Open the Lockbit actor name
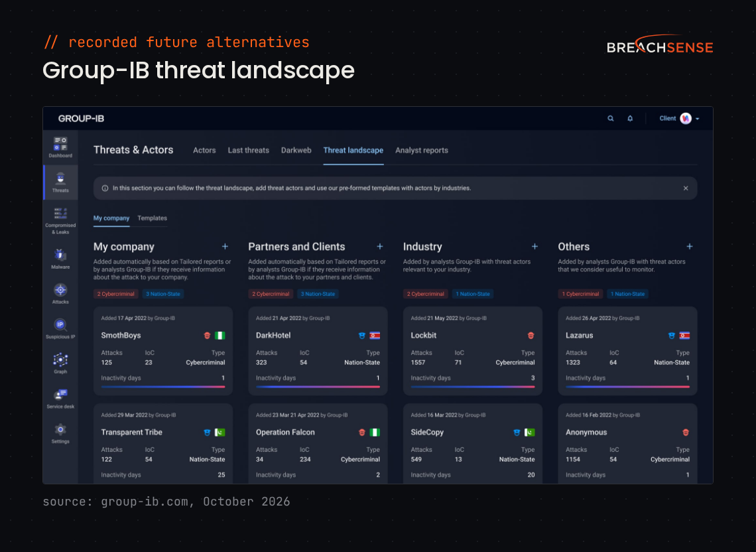756x552 pixels. click(423, 335)
